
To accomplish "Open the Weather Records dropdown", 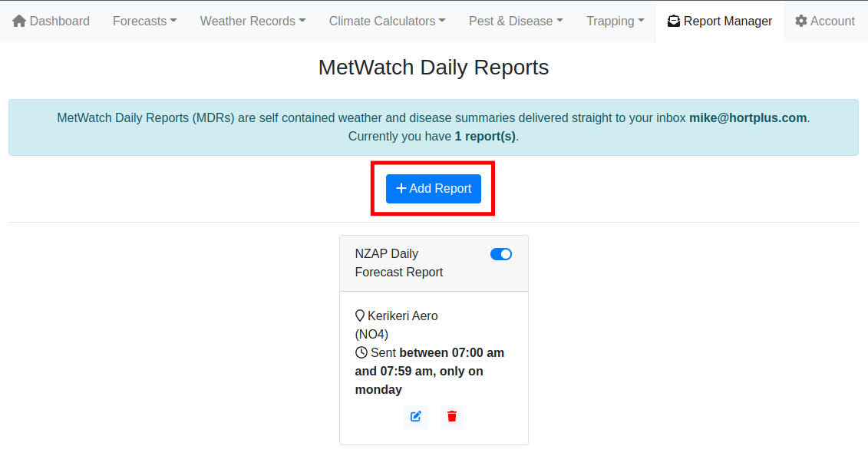I will (x=252, y=21).
